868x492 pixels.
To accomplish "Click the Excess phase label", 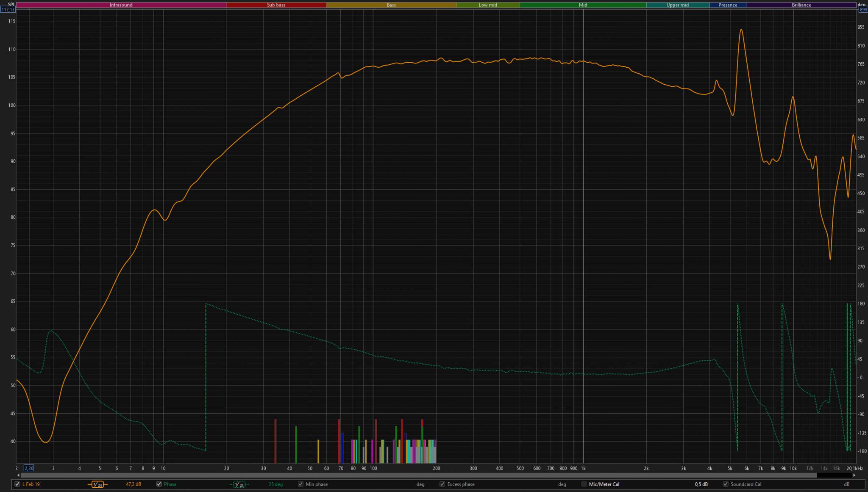I will pyautogui.click(x=461, y=484).
